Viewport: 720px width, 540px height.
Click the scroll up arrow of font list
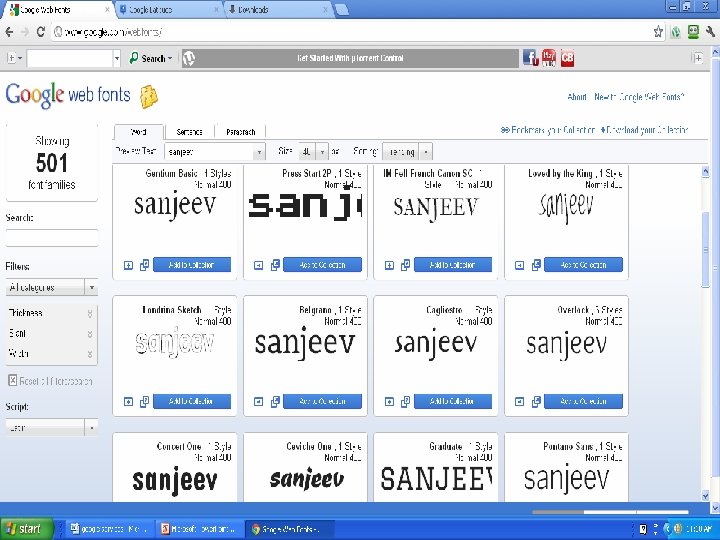pyautogui.click(x=706, y=172)
